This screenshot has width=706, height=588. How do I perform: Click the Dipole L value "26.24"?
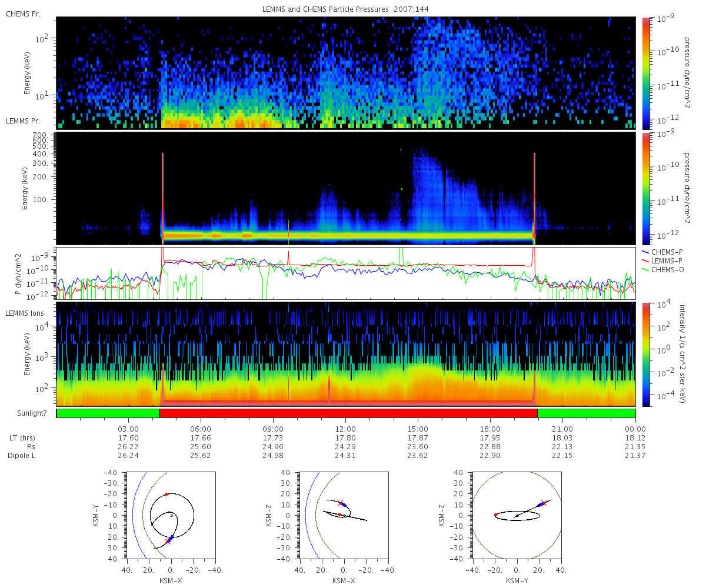coord(128,456)
